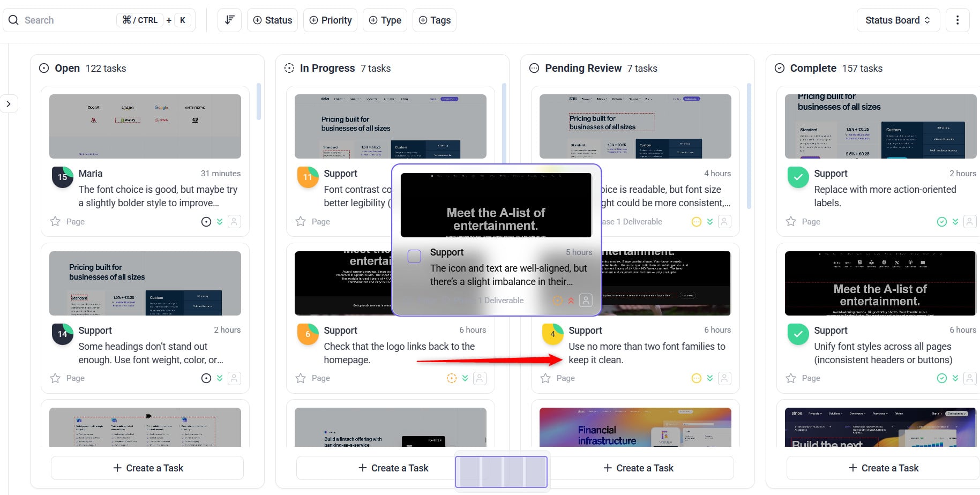Click status circle icon on Maria's task

[x=206, y=222]
